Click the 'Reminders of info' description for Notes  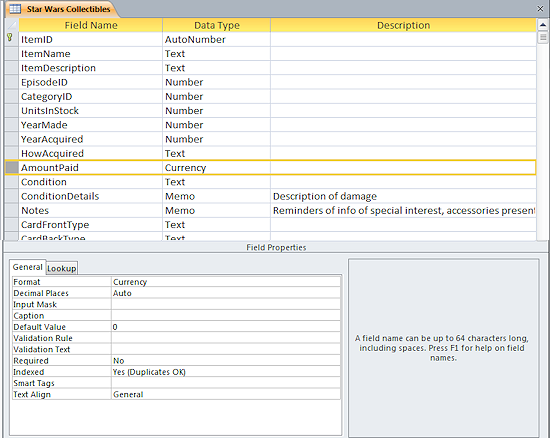click(x=403, y=210)
